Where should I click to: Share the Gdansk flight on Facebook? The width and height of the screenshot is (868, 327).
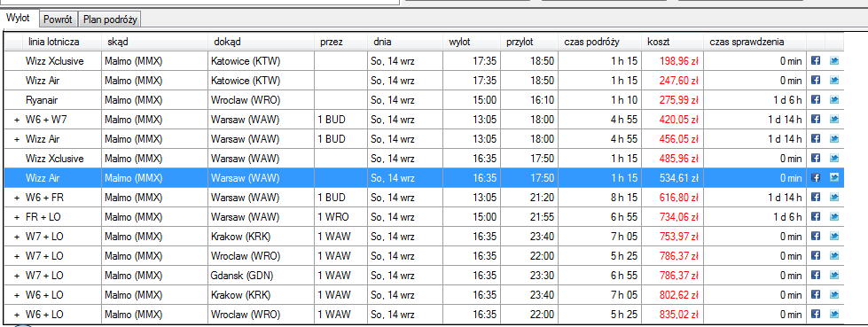815,275
